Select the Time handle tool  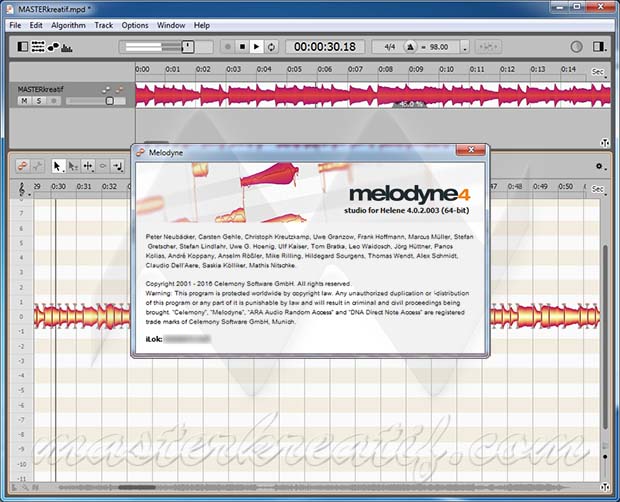coord(88,166)
